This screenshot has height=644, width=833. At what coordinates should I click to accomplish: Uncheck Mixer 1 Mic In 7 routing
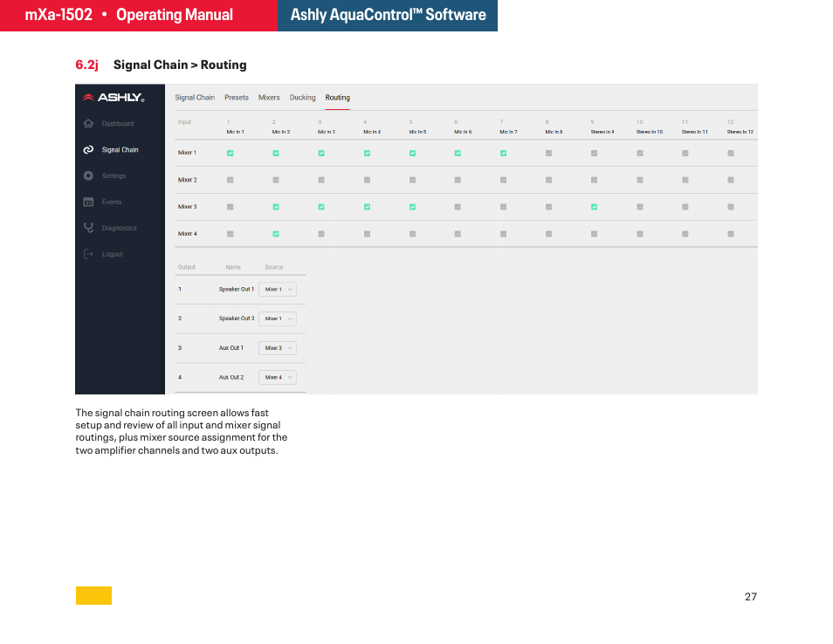(x=503, y=154)
